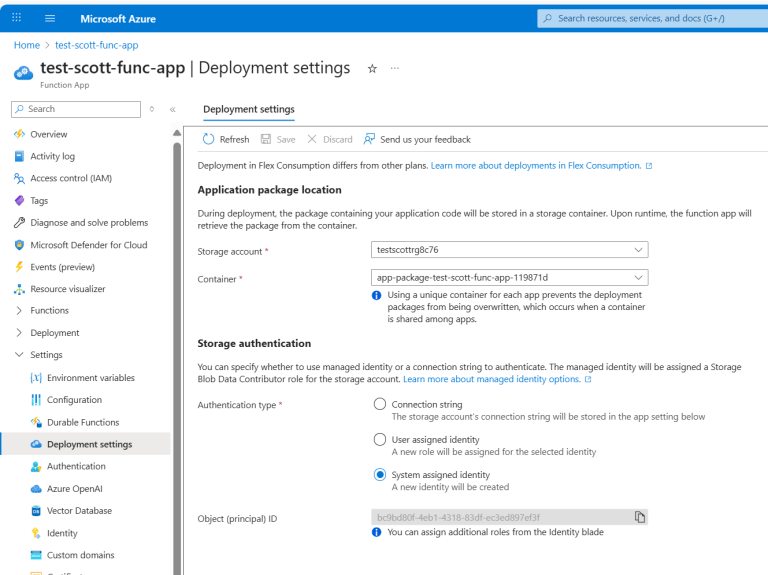Click the Vector Database icon
The height and width of the screenshot is (575, 768).
pos(36,511)
